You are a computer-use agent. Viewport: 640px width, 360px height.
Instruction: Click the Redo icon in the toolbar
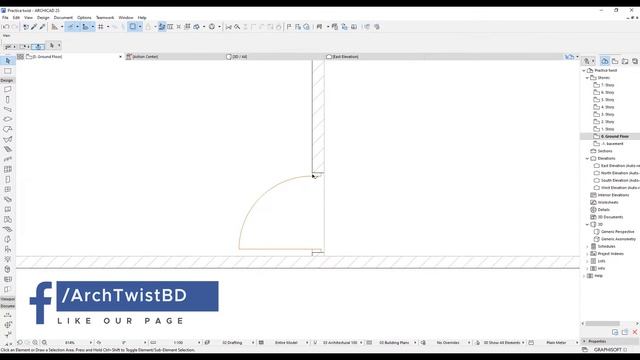tap(15, 27)
